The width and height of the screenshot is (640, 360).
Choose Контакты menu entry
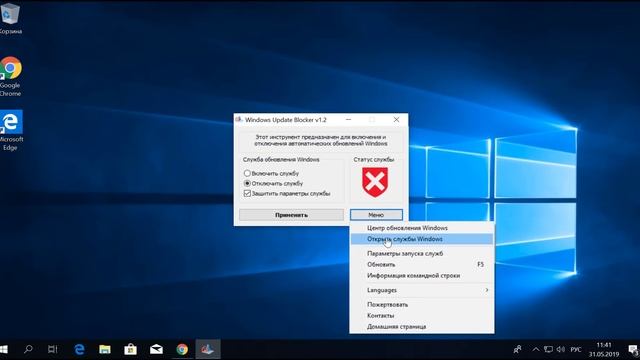(x=422, y=316)
